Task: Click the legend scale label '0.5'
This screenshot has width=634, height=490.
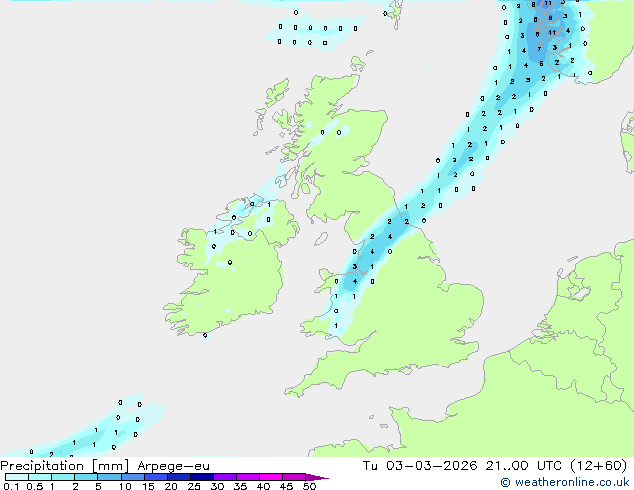Action: point(35,486)
